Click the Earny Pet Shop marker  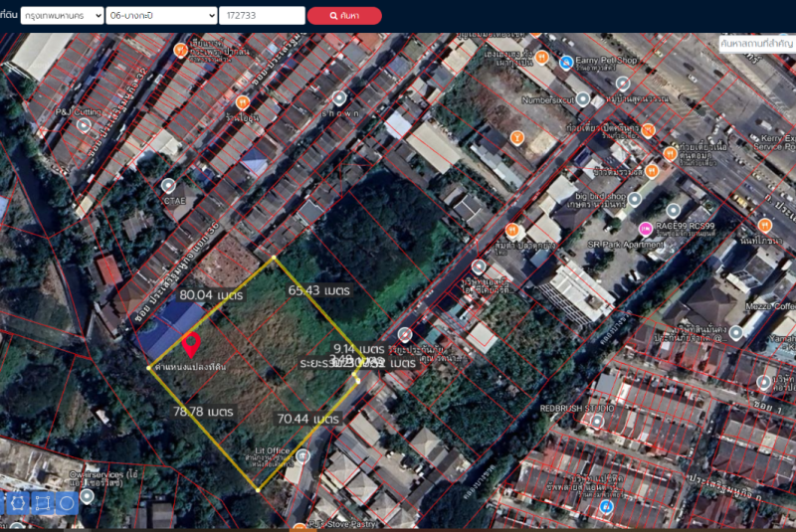coord(566,62)
